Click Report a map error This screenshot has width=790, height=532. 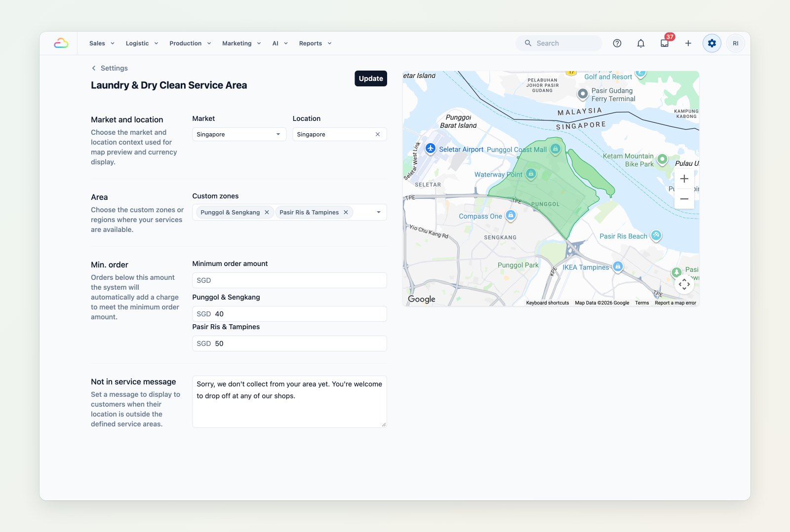pyautogui.click(x=675, y=303)
